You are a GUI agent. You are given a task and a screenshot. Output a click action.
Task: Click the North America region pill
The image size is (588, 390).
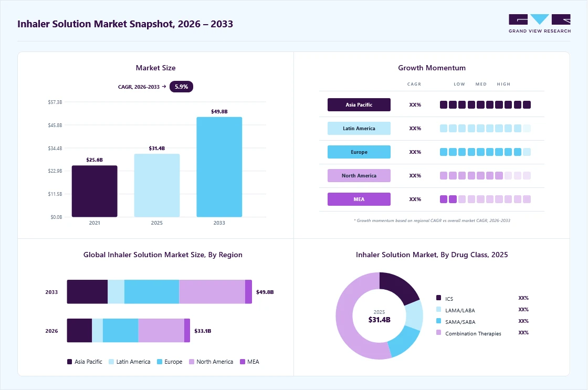point(359,175)
